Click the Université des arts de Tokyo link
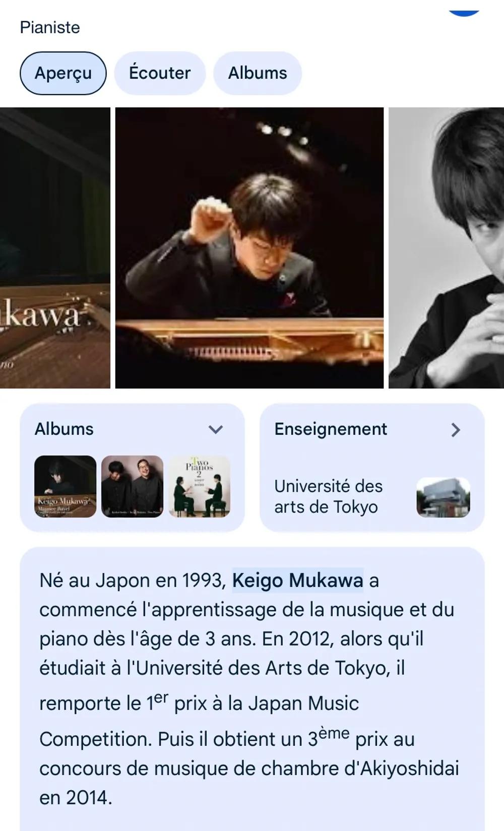The image size is (504, 831). click(328, 496)
